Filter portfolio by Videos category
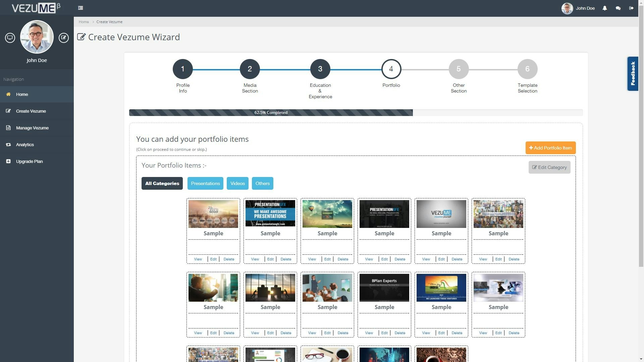 tap(237, 183)
